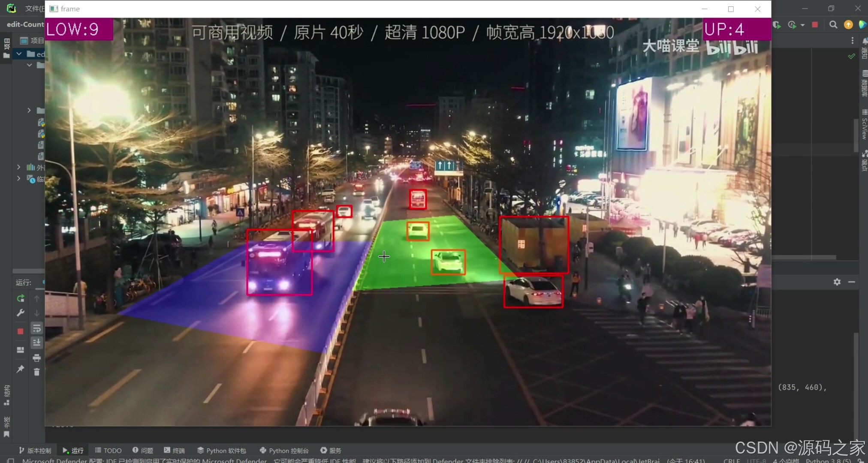
Task: Click the orange IDE update arrow icon
Action: 848,25
